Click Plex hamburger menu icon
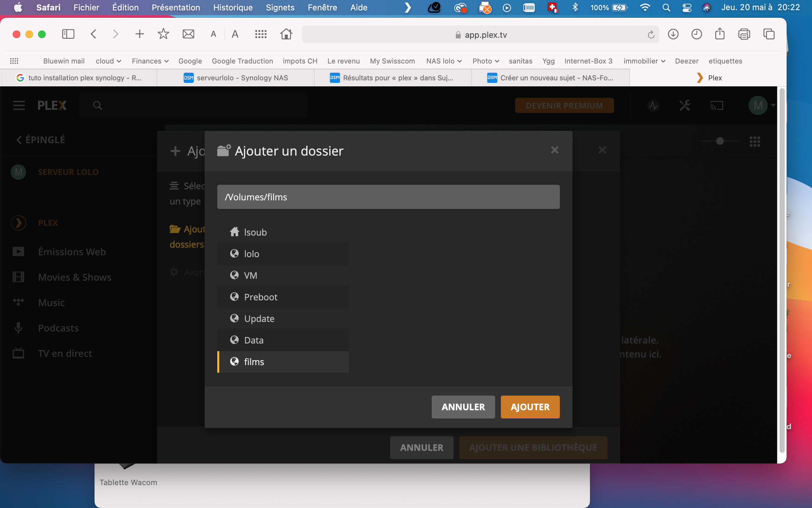The height and width of the screenshot is (508, 812). point(19,105)
